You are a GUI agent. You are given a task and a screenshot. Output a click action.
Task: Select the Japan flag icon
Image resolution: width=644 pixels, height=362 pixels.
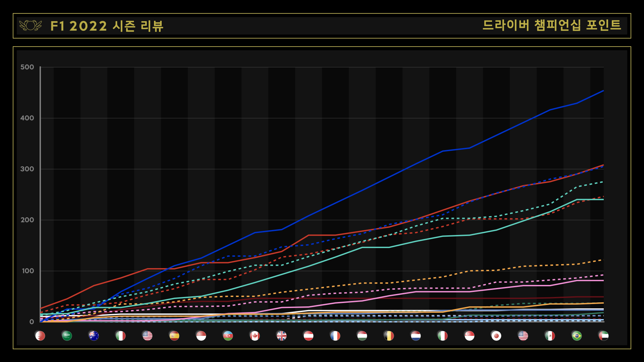[x=496, y=336]
